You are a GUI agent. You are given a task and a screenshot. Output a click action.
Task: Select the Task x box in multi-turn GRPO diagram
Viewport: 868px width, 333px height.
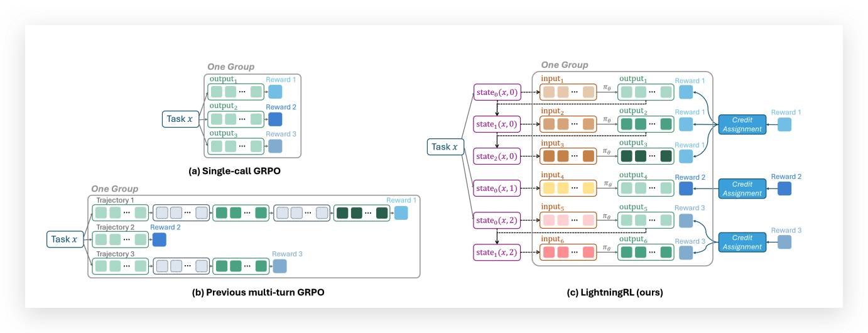point(65,239)
